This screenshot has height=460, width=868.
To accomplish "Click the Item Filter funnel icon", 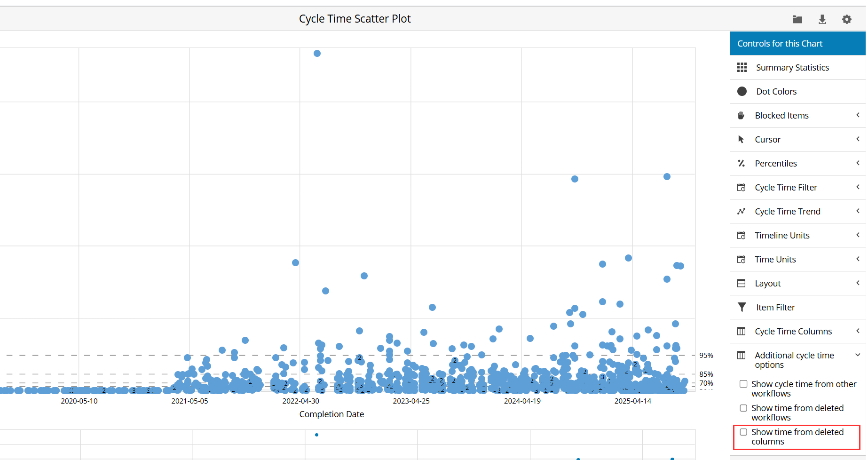I will (742, 308).
